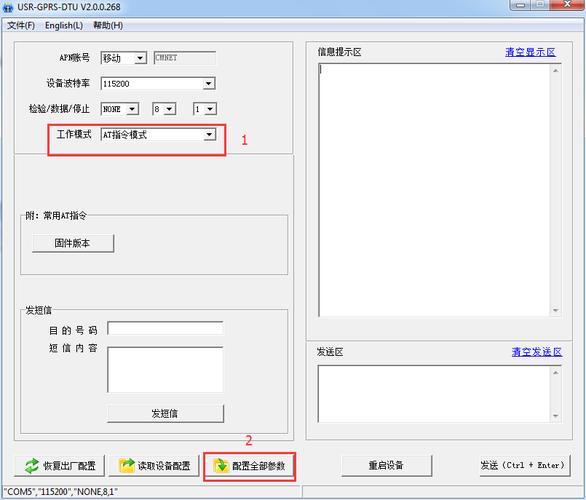Screen dimensions: 586x500
Task: Click the 固件版本 button
Action: 73,243
